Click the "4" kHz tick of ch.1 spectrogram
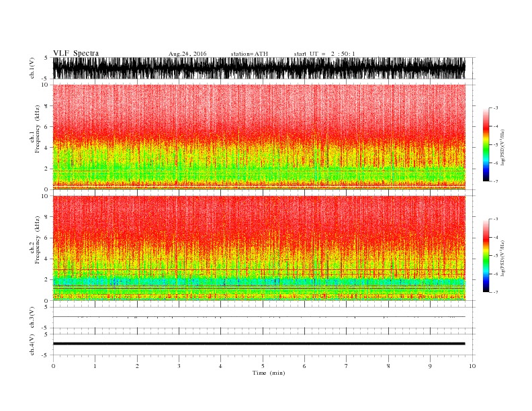Viewport: 532px width, 411px height. coord(46,148)
